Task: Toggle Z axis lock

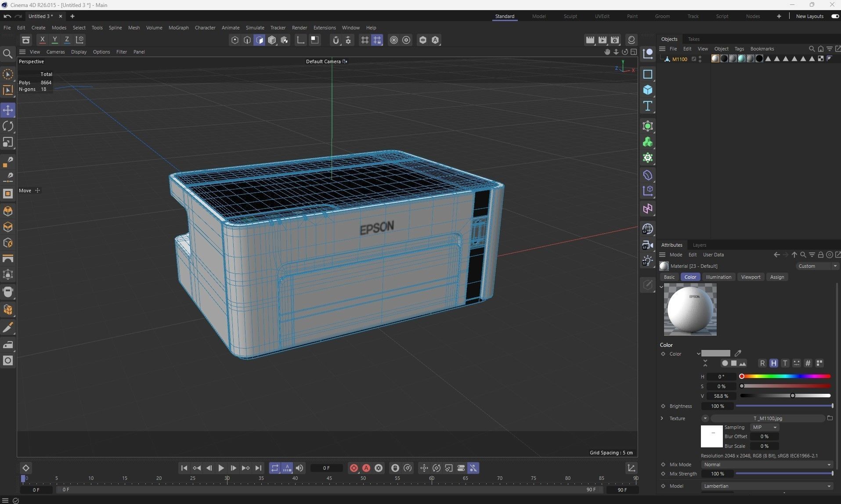Action: 67,40
